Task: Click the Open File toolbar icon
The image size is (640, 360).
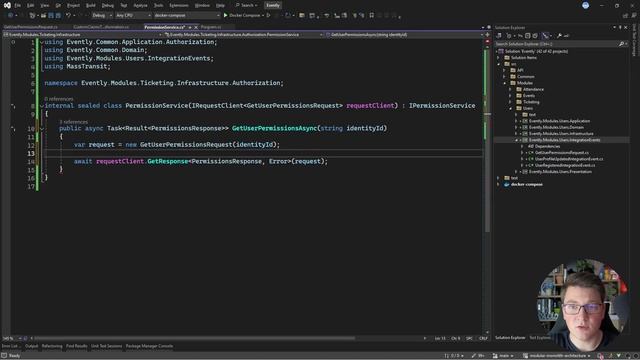Action: point(43,16)
